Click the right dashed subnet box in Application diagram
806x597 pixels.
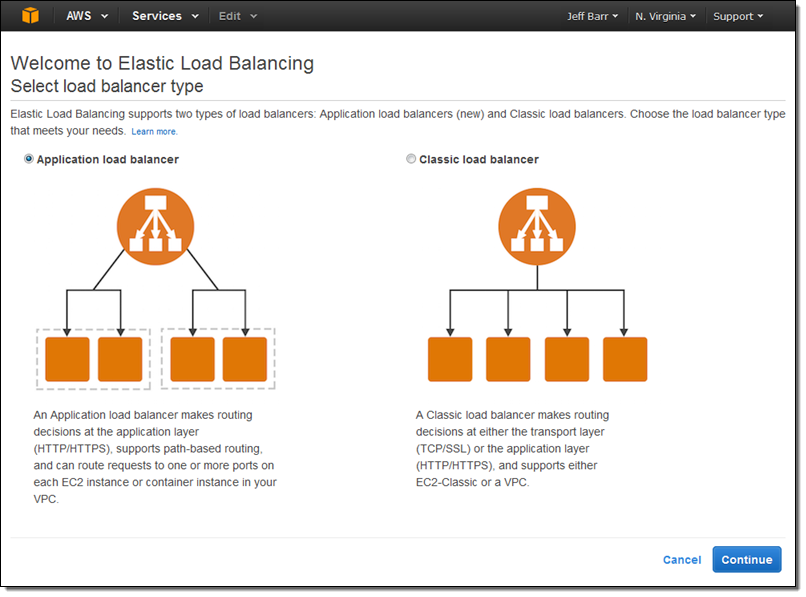click(220, 358)
